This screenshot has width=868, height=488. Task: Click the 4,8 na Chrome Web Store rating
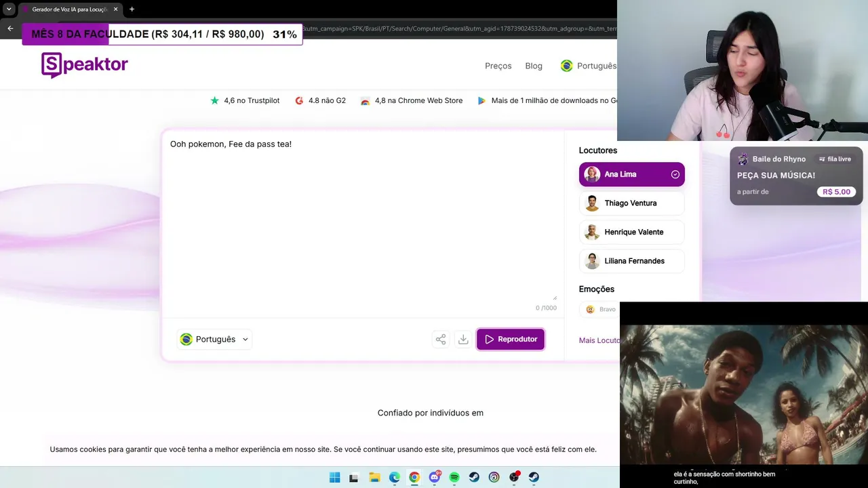pos(412,100)
